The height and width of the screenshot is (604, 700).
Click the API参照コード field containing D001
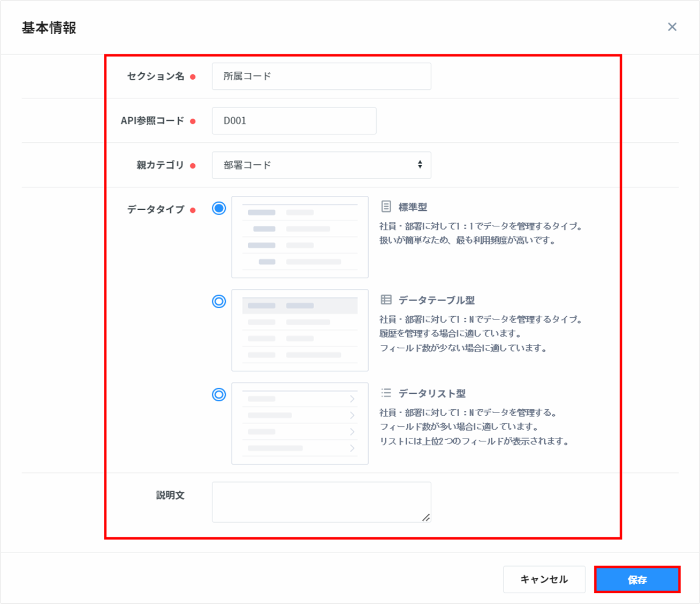(294, 120)
